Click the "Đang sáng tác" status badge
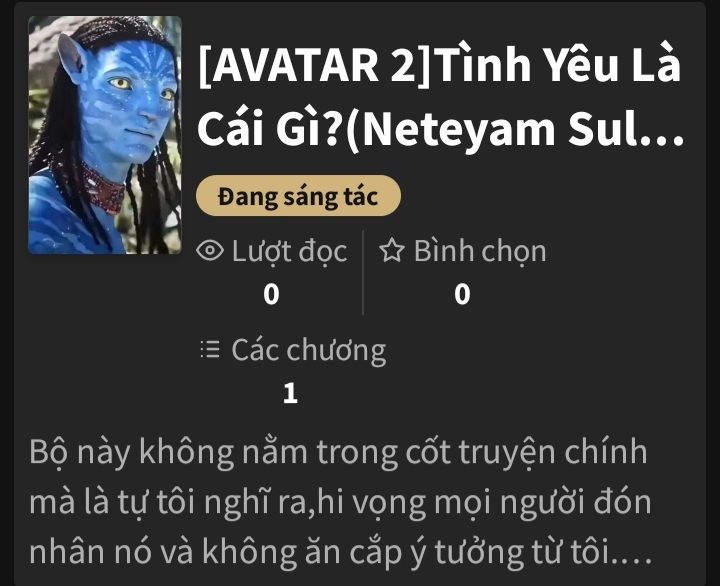 [298, 196]
